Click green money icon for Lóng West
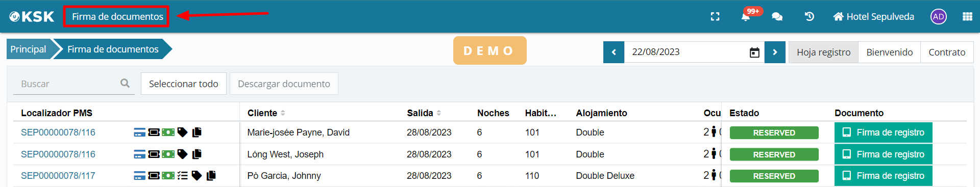The width and height of the screenshot is (980, 187). 168,154
